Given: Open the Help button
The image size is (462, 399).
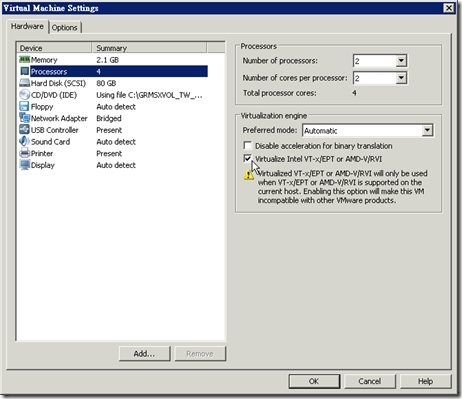Looking at the screenshot, I should pyautogui.click(x=426, y=381).
